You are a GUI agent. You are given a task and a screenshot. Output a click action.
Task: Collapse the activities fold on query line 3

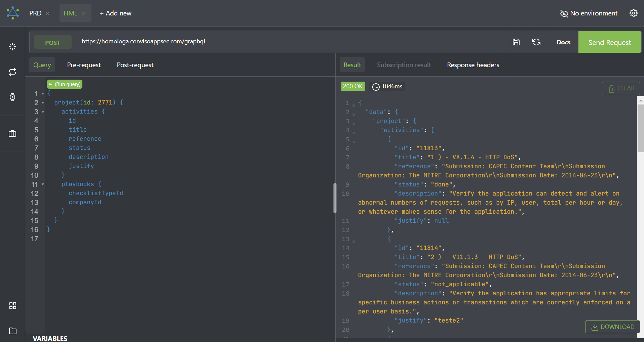coord(43,112)
